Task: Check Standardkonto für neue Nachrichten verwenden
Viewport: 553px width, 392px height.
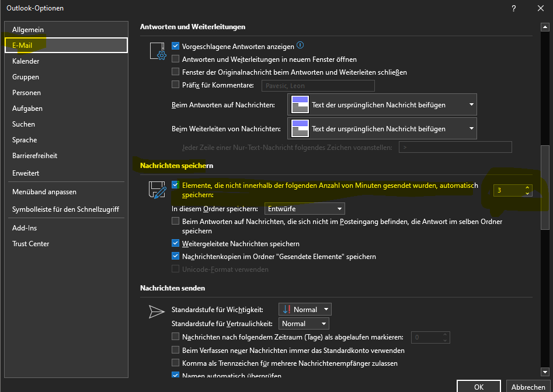Action: (175, 350)
